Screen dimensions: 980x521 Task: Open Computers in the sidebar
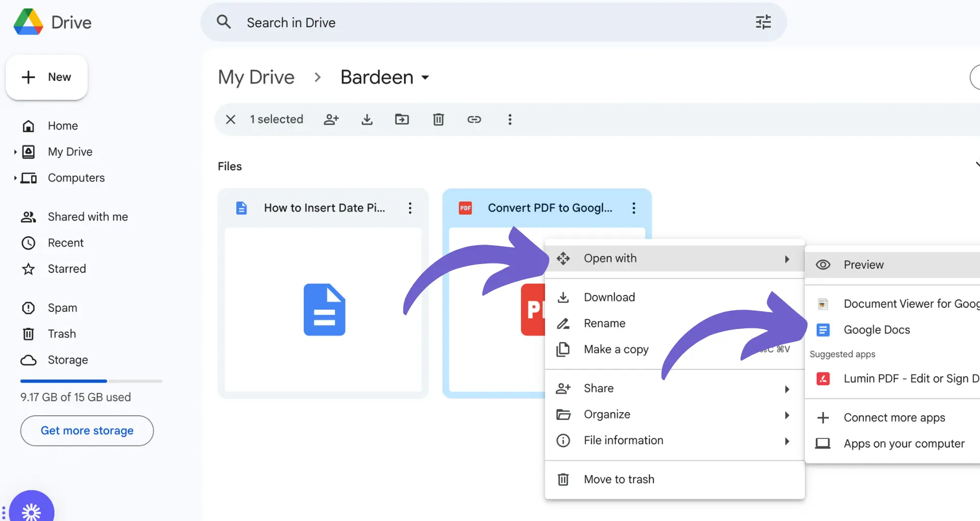[76, 178]
